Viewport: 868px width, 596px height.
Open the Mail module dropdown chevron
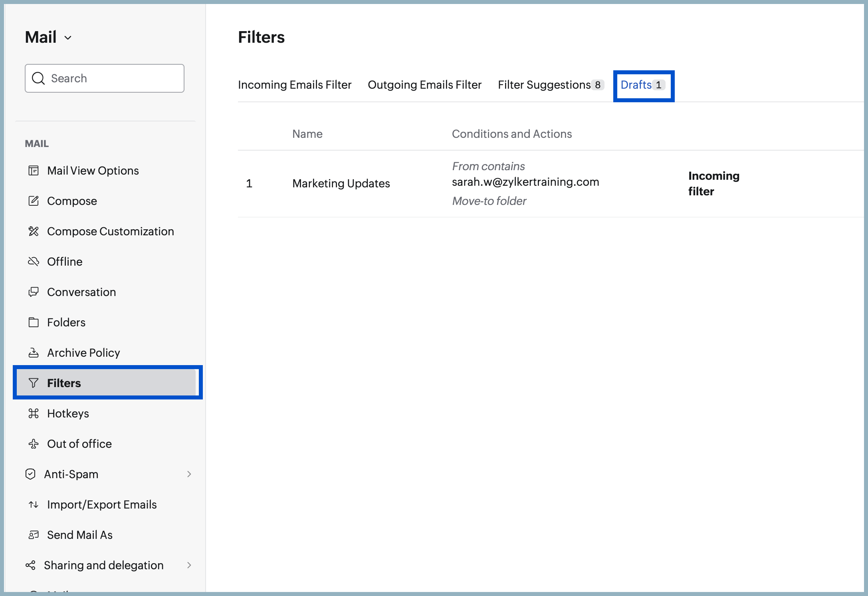point(68,38)
